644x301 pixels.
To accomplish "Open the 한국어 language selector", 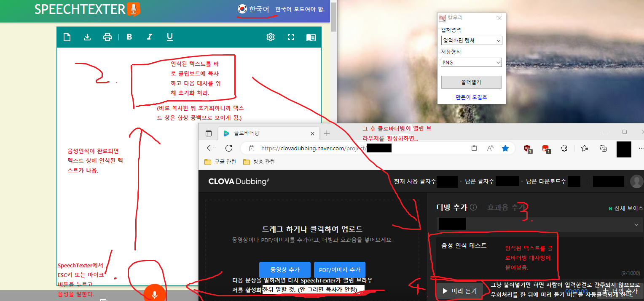I will [x=253, y=9].
